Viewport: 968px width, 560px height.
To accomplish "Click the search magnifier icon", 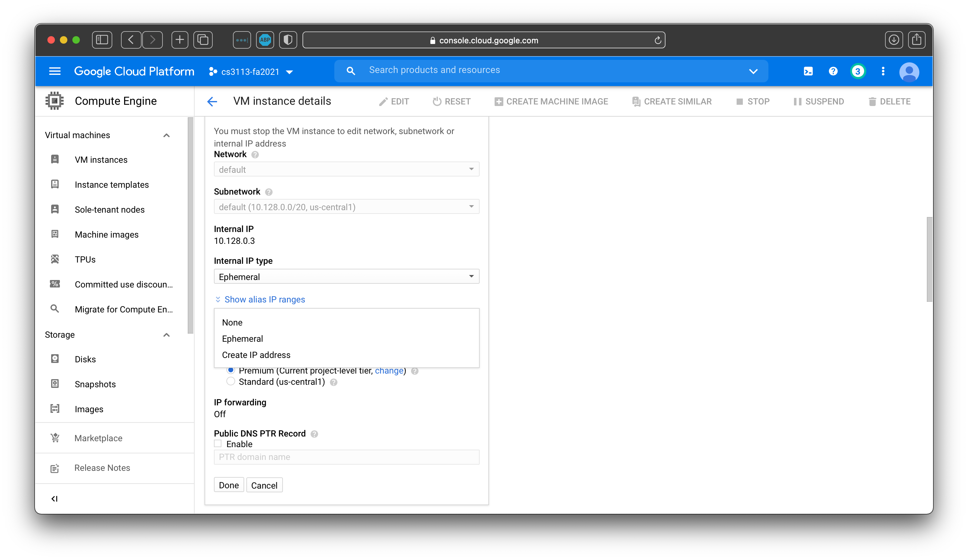I will coord(350,71).
